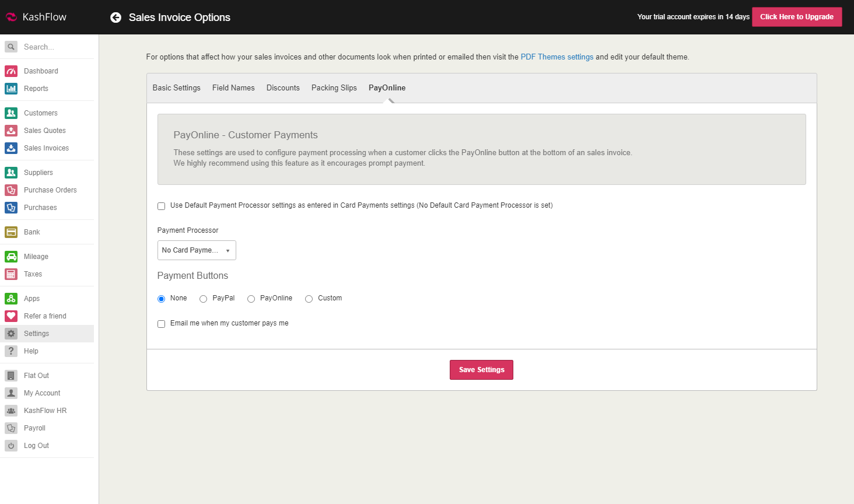The width and height of the screenshot is (854, 504).
Task: Click the Refer a friend heart icon
Action: 11,316
